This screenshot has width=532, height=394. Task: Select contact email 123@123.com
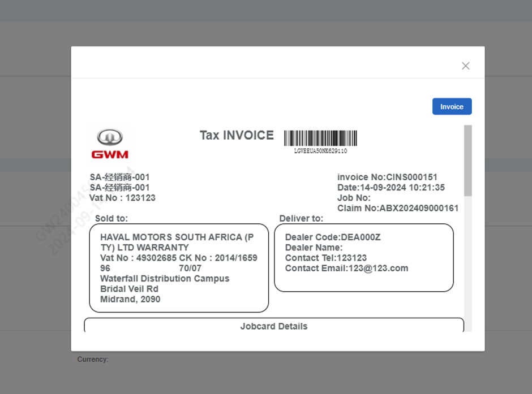coord(378,269)
